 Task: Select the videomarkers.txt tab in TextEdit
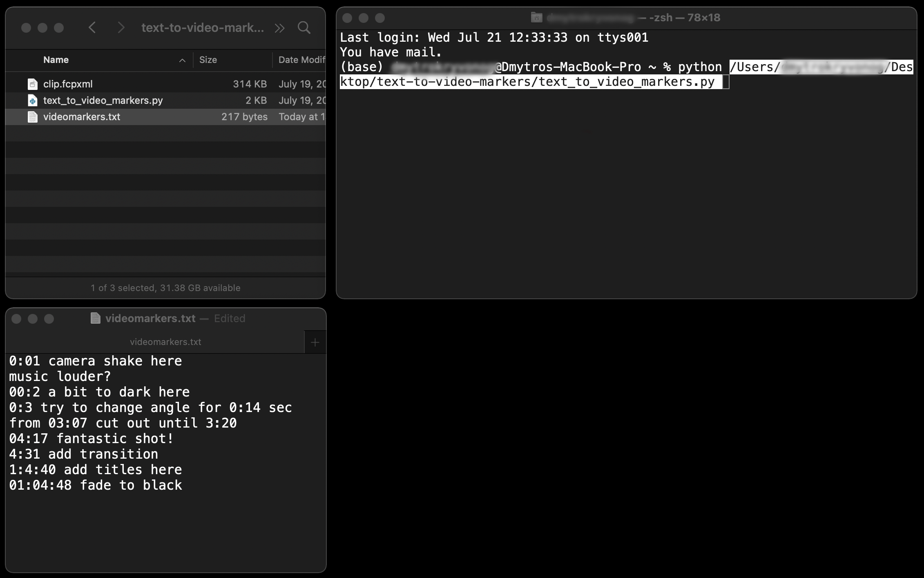[x=165, y=342]
